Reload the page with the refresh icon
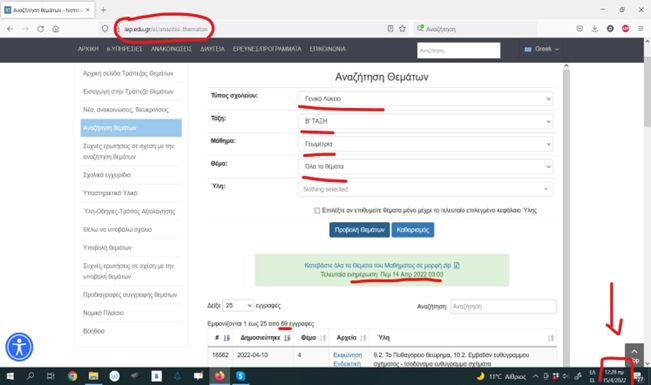This screenshot has height=385, width=651. [40, 29]
